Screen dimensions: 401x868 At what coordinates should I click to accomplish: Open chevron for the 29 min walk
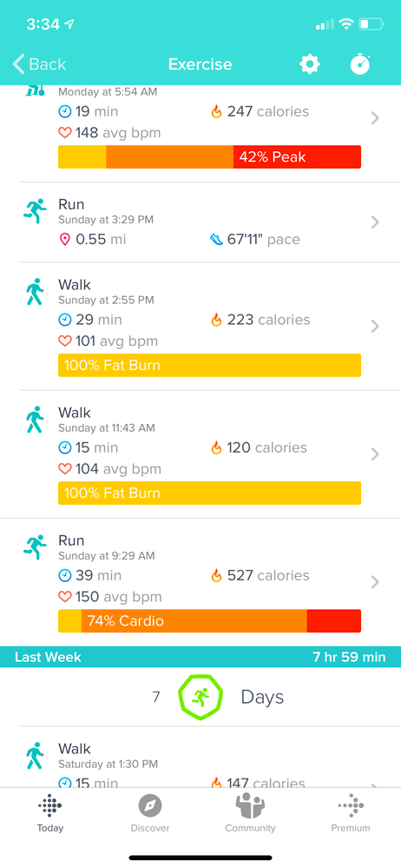[375, 326]
